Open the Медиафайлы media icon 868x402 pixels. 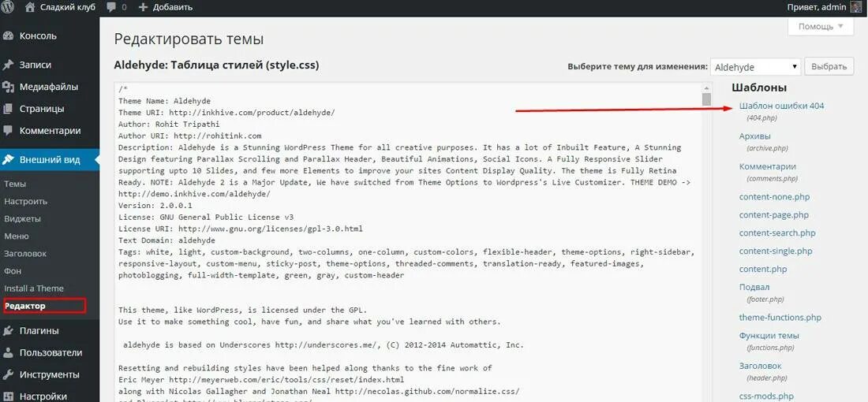[x=8, y=87]
